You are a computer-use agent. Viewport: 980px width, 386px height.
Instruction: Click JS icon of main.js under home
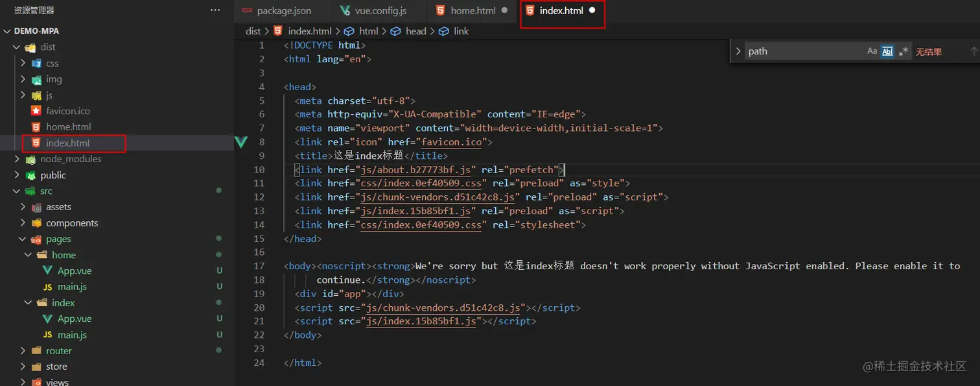[47, 287]
